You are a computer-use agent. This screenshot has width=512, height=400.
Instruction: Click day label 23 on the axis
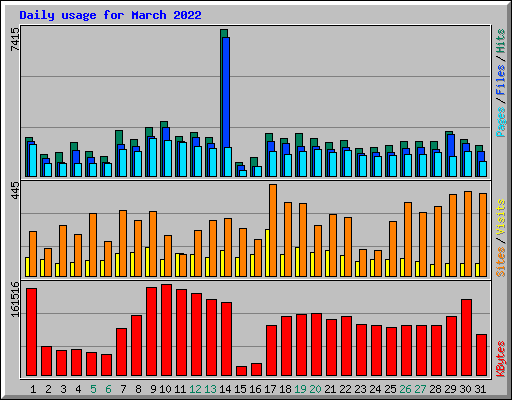point(360,389)
